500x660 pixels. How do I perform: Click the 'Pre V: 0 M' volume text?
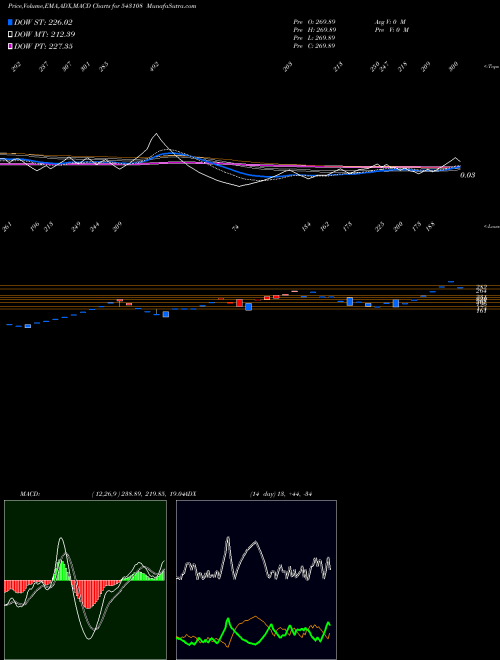coord(392,30)
